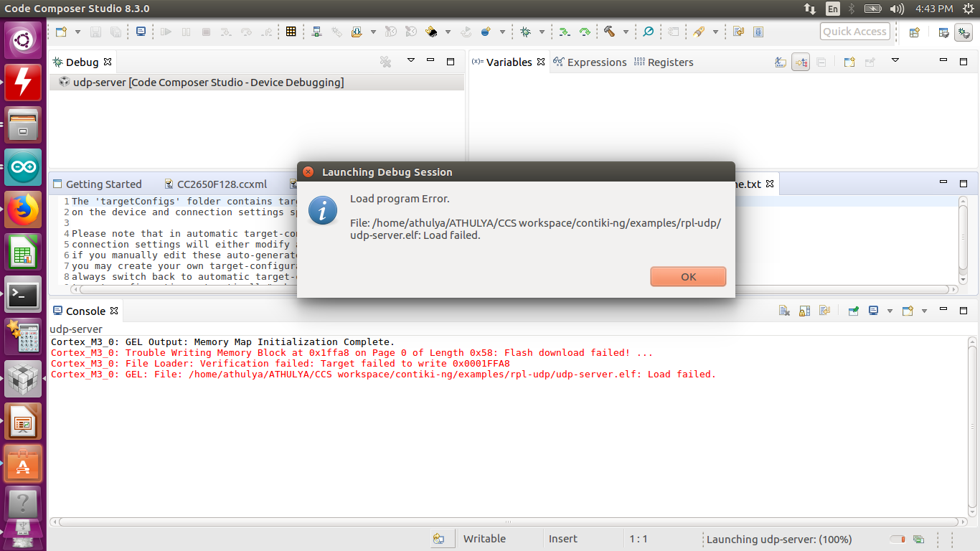Viewport: 980px width, 551px height.
Task: Open Arduino IDE from the Ubuntu launcher
Action: pos(23,167)
